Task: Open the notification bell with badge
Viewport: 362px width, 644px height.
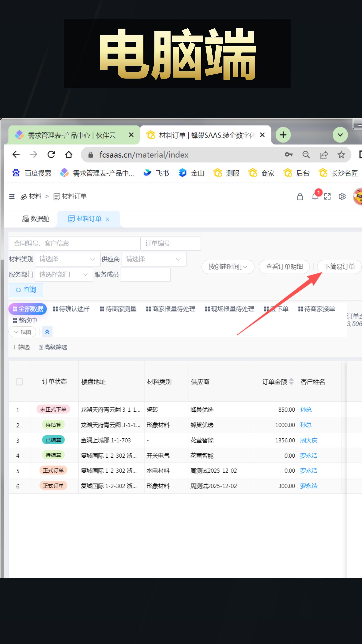Action: pyautogui.click(x=315, y=197)
